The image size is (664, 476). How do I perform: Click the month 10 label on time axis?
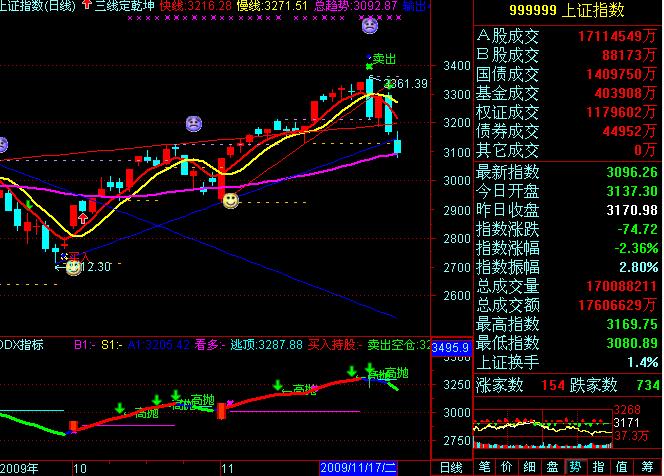pos(80,469)
